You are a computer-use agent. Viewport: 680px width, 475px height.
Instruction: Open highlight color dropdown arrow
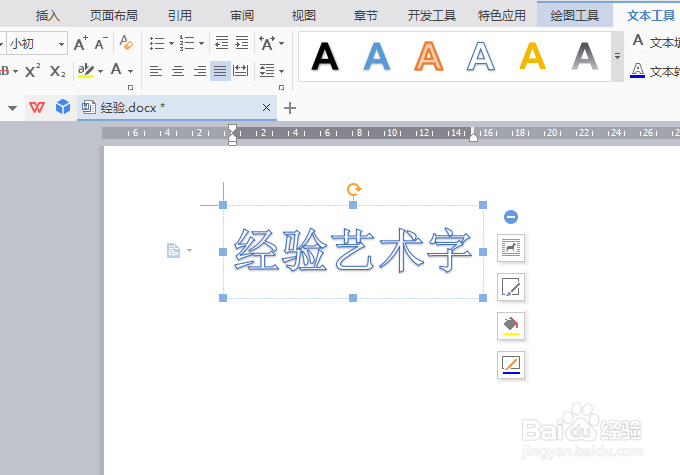101,71
